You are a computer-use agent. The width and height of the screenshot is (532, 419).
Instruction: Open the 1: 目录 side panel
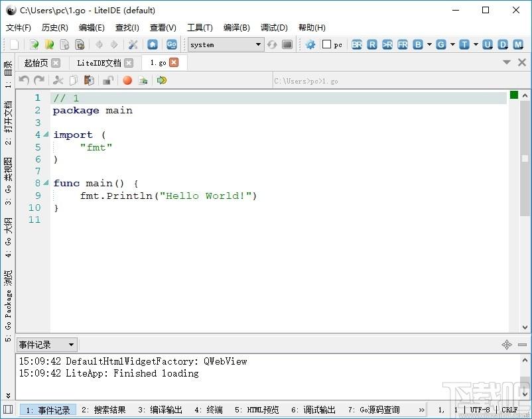[8, 74]
